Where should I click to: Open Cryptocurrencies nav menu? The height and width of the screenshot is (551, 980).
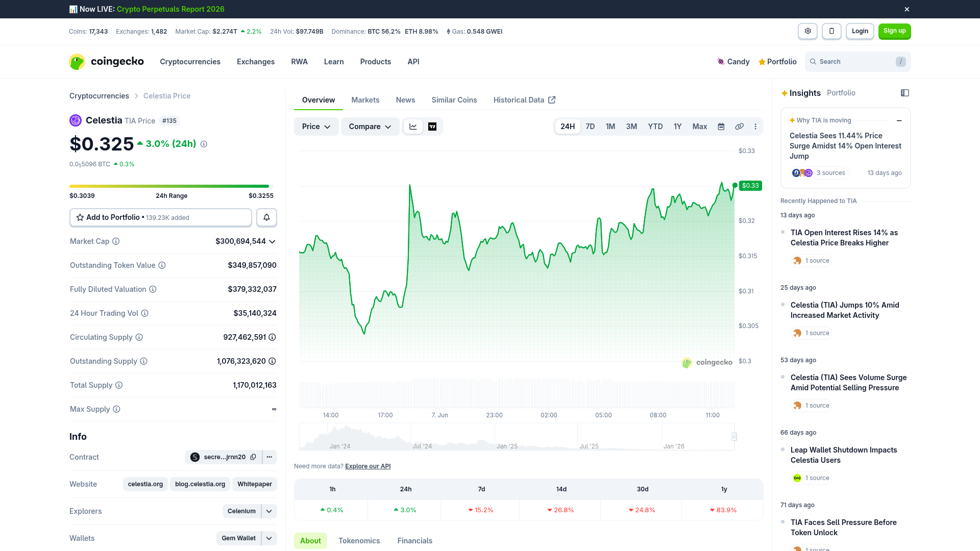coord(190,62)
